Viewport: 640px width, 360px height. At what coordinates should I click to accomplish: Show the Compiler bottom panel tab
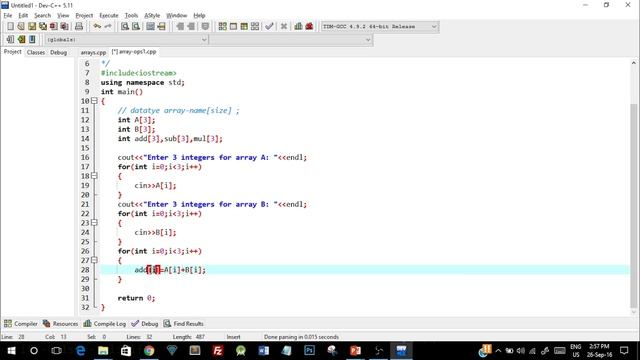point(20,324)
